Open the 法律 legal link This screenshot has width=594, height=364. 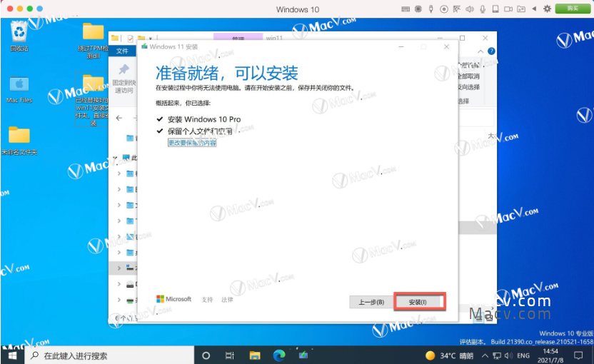coord(227,300)
